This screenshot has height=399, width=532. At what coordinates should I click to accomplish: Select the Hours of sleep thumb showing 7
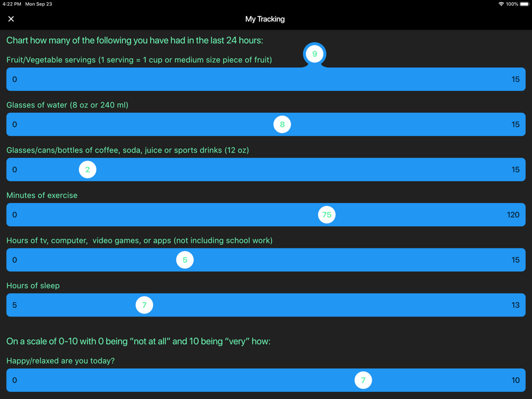[144, 305]
